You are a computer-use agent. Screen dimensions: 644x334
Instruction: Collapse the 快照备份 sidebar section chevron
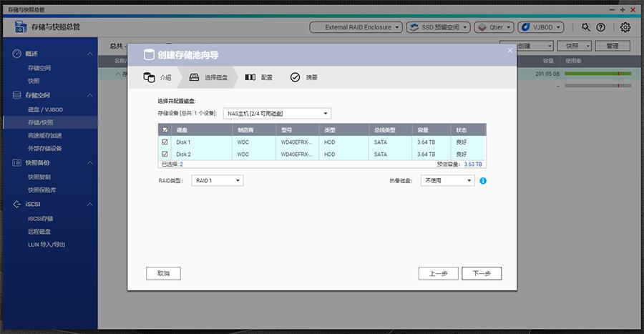(90, 163)
